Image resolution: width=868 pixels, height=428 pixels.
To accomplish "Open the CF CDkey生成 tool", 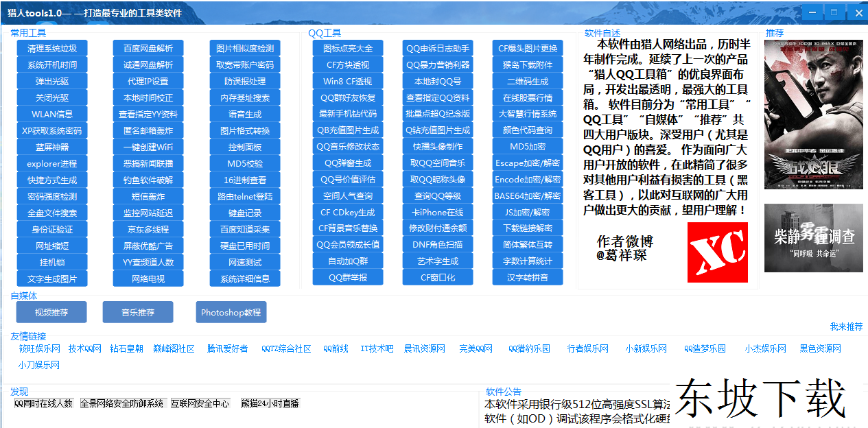I will click(348, 213).
